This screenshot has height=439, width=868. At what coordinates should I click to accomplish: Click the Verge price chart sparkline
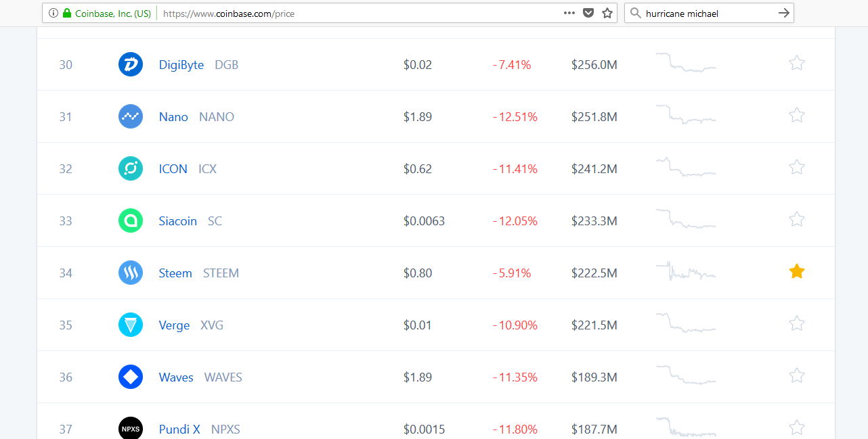pos(686,323)
